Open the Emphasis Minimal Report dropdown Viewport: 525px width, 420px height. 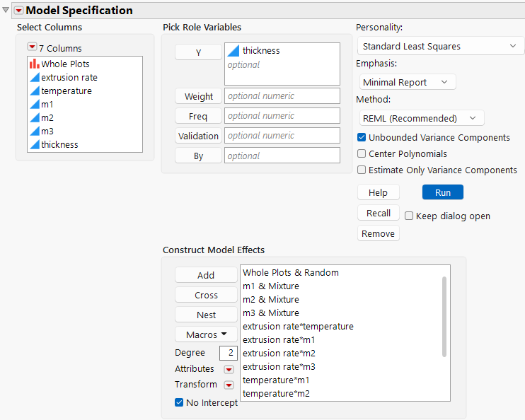tap(406, 82)
